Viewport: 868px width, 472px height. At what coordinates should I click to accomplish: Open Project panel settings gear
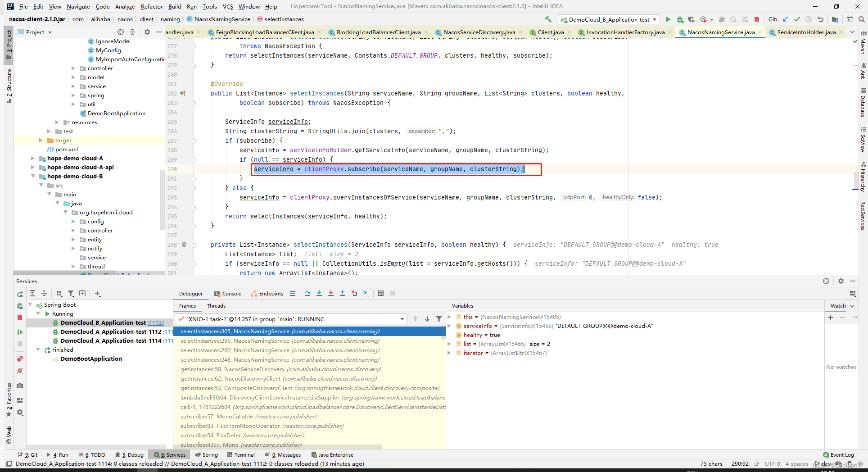tap(147, 32)
